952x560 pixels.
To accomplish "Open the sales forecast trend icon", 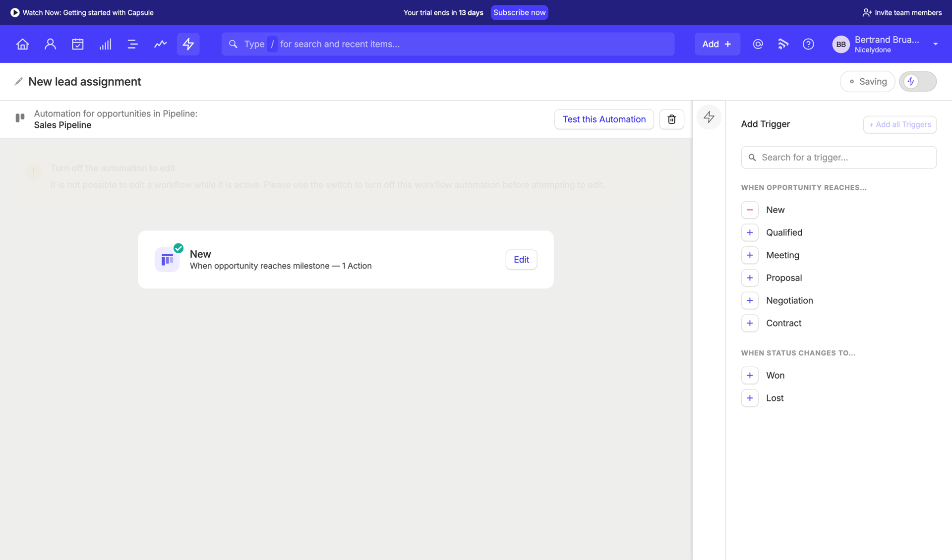I will [160, 44].
